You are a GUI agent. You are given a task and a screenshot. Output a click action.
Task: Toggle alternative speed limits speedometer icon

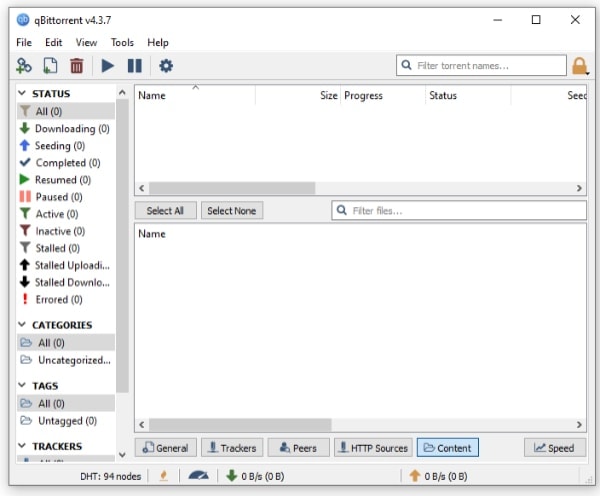pyautogui.click(x=198, y=476)
